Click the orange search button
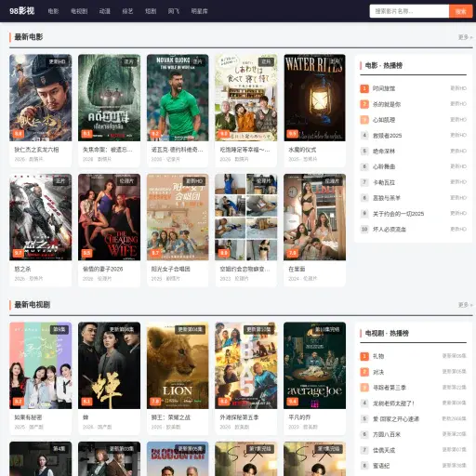 coord(461,11)
